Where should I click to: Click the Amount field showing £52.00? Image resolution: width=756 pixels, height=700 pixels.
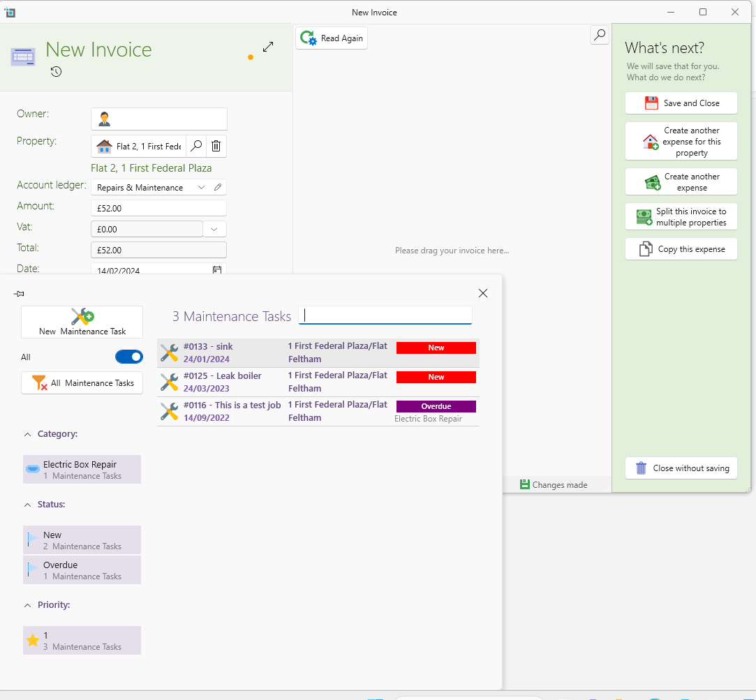click(x=158, y=208)
